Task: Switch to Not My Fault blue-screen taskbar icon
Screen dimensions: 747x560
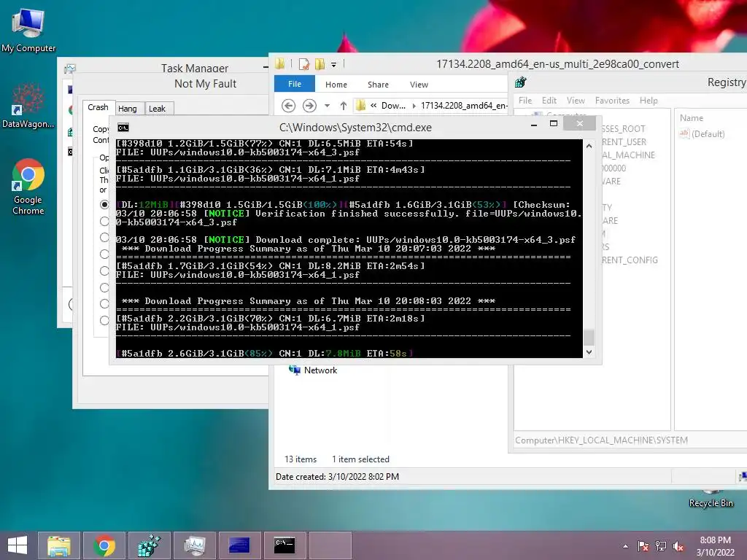Action: point(239,545)
